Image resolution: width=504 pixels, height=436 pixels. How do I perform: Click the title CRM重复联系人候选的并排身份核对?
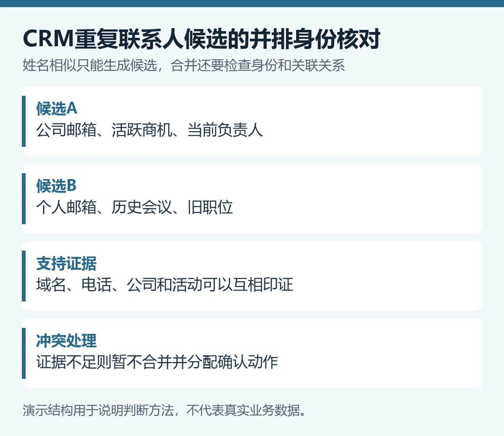[x=202, y=39]
